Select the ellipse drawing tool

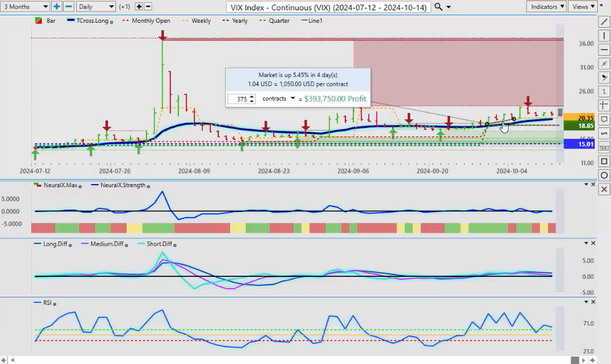pos(604,175)
